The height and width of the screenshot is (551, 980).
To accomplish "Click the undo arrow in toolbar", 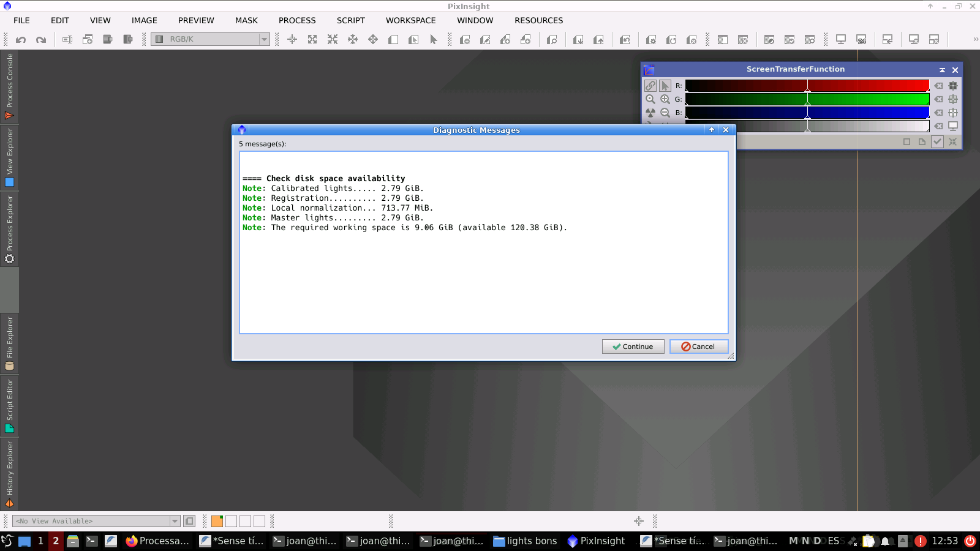I will (21, 40).
